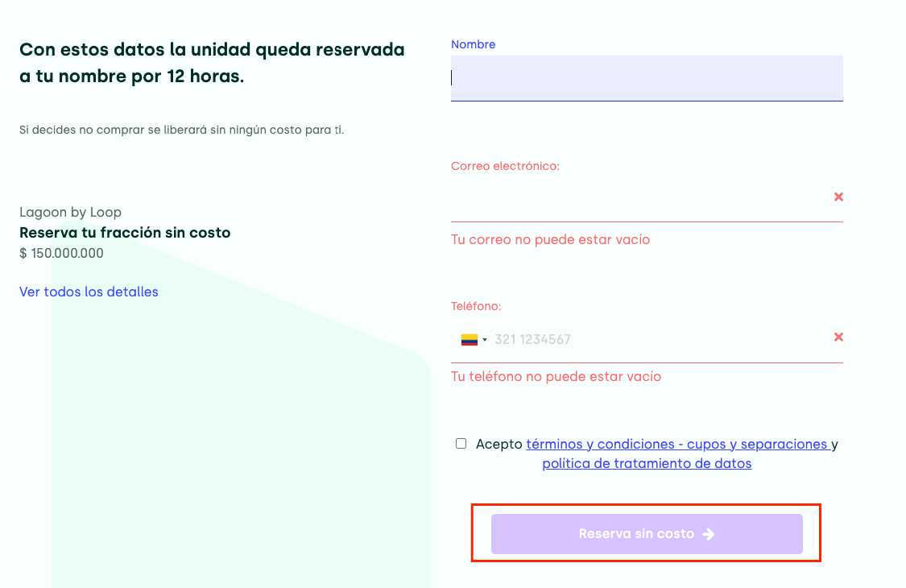Open política de tratamiento de datos link
Screen dimensions: 906x588
647,464
